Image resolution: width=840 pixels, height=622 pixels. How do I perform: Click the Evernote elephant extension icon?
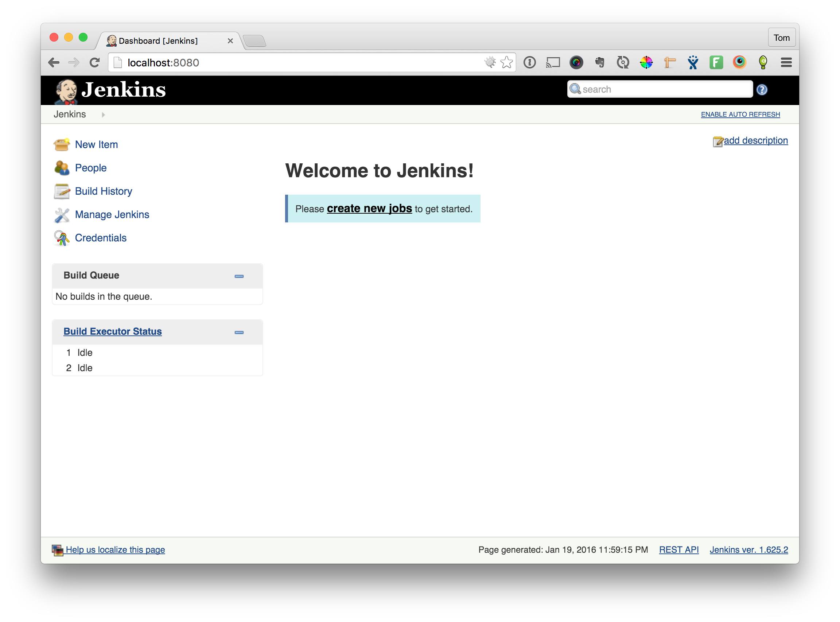coord(599,62)
